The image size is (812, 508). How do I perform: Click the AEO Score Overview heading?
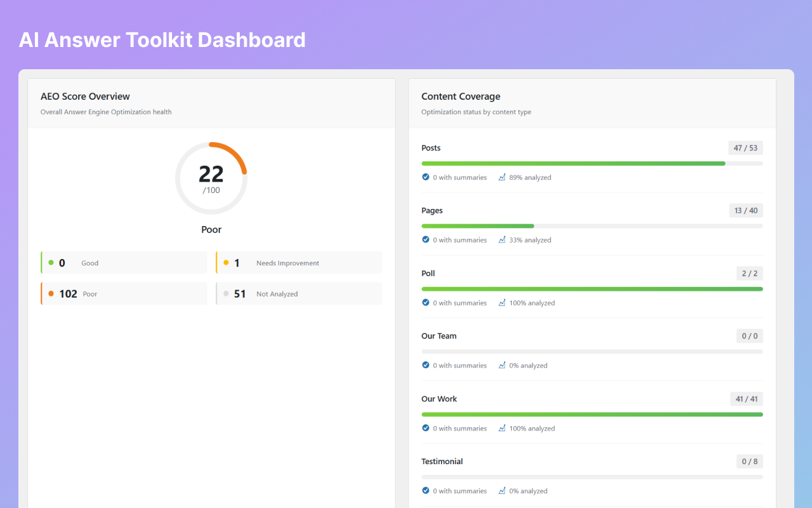(x=85, y=97)
